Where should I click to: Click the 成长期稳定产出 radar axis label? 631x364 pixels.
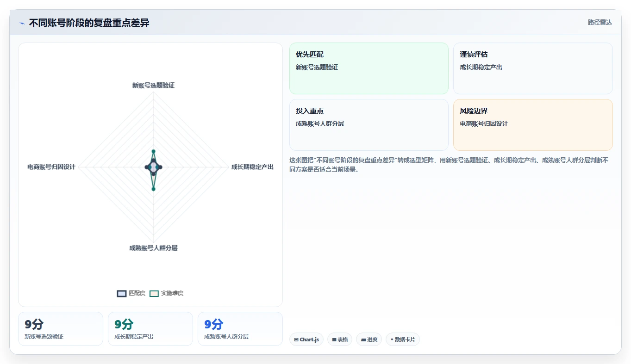[x=252, y=167]
